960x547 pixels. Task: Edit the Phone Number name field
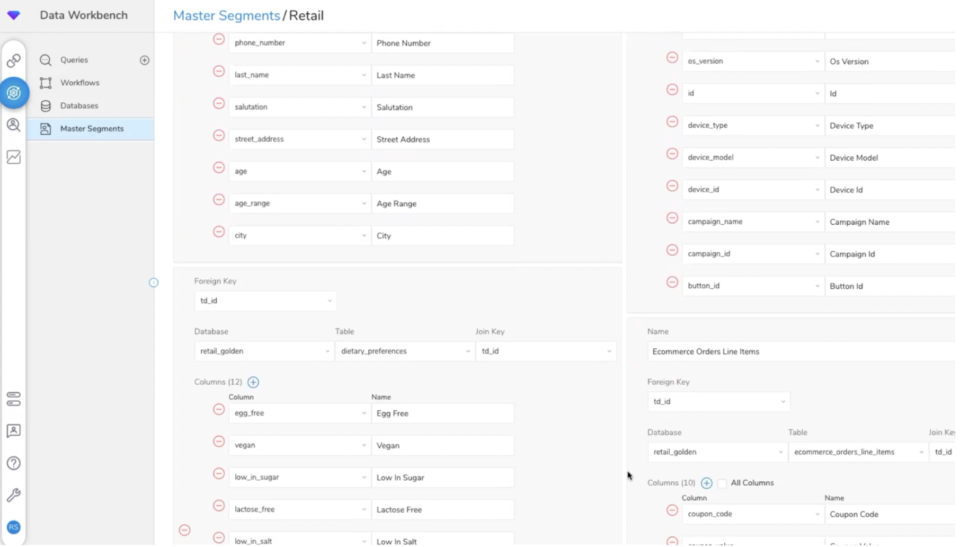click(443, 43)
